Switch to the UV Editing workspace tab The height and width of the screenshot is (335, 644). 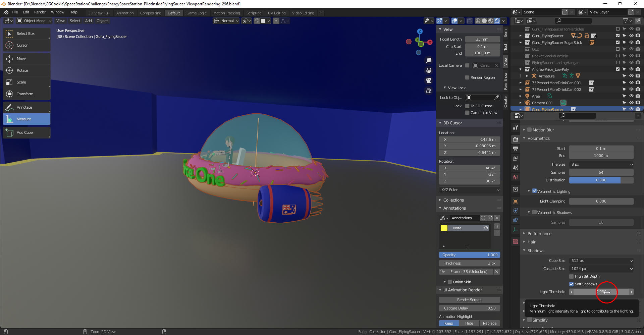(277, 13)
